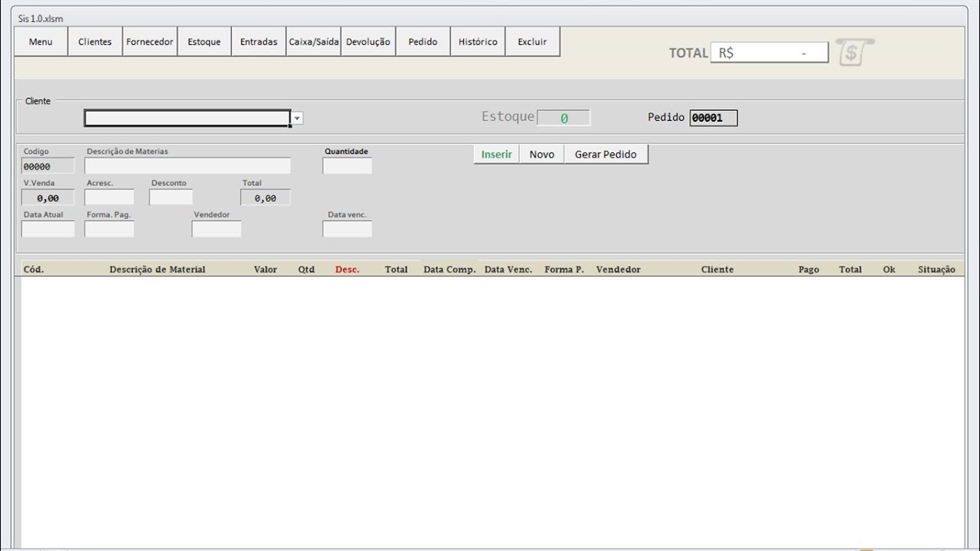Switch to the Estoque section
The image size is (980, 551).
[x=204, y=42]
